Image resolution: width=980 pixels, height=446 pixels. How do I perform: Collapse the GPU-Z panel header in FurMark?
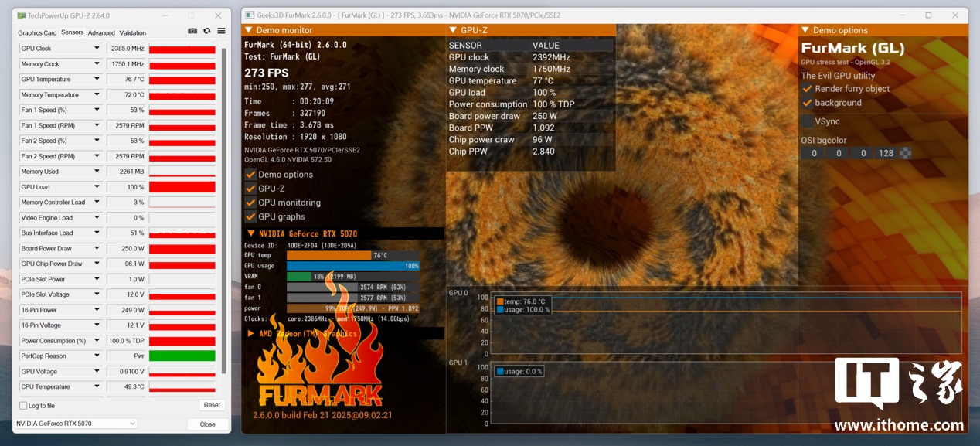(453, 30)
